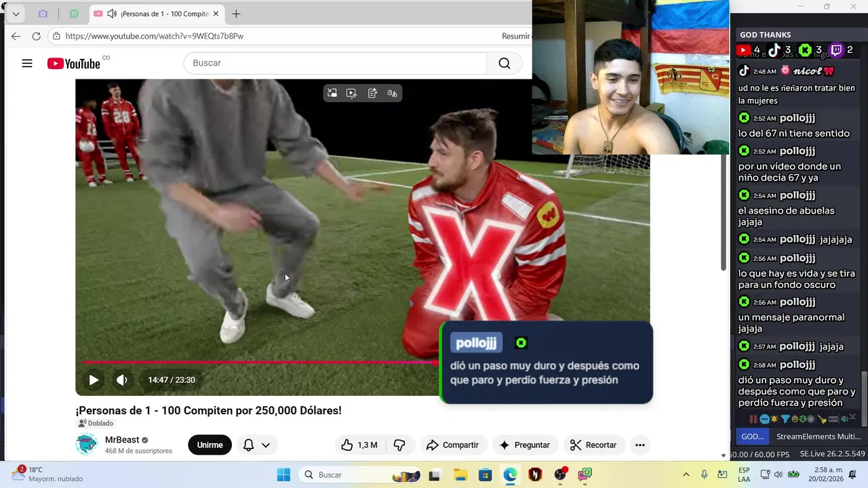Open a new browser tab
868x488 pixels.
(236, 14)
